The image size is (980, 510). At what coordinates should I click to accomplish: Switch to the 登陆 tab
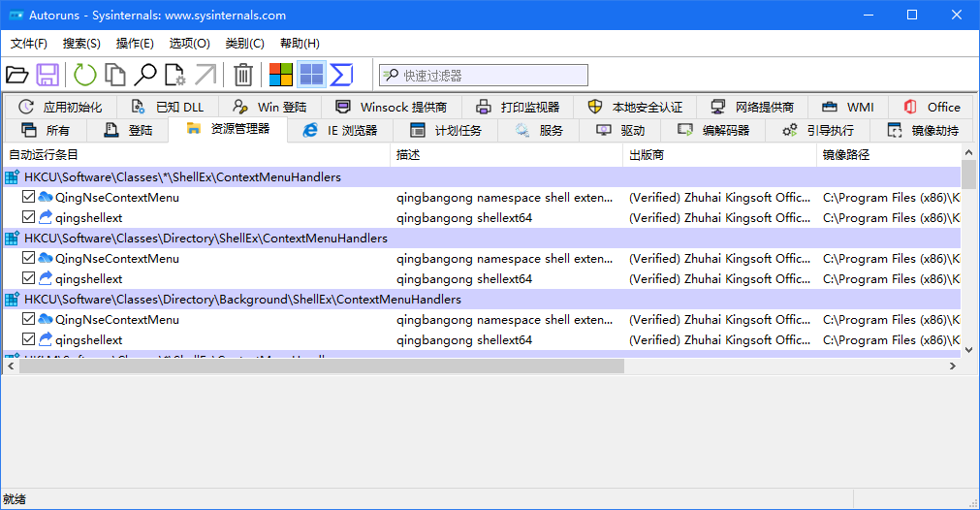[128, 130]
